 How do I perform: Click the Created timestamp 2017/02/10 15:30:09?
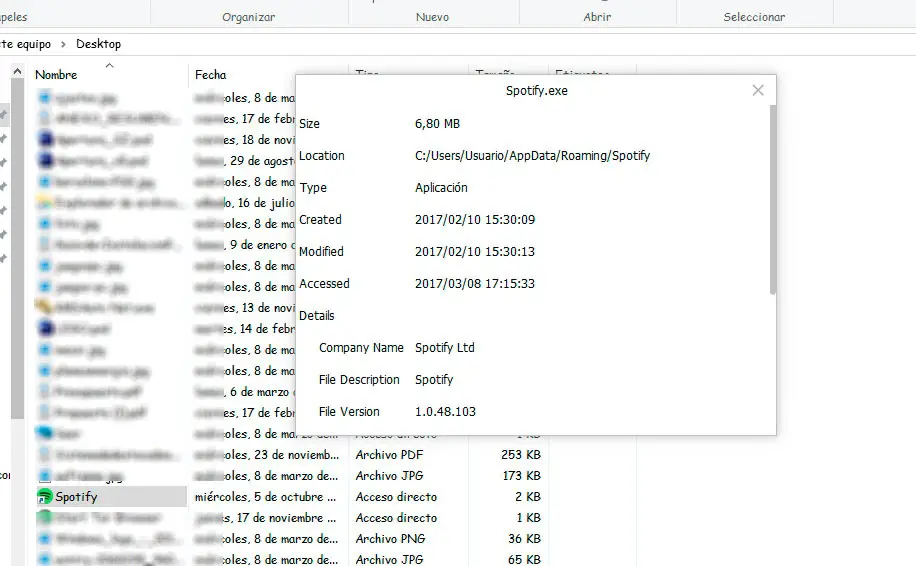pos(475,220)
